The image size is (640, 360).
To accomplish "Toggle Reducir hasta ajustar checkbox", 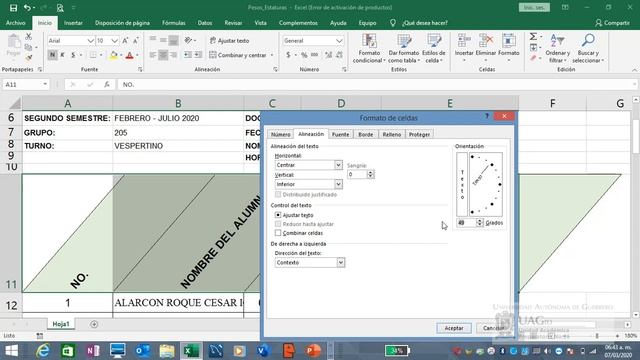I will [278, 224].
